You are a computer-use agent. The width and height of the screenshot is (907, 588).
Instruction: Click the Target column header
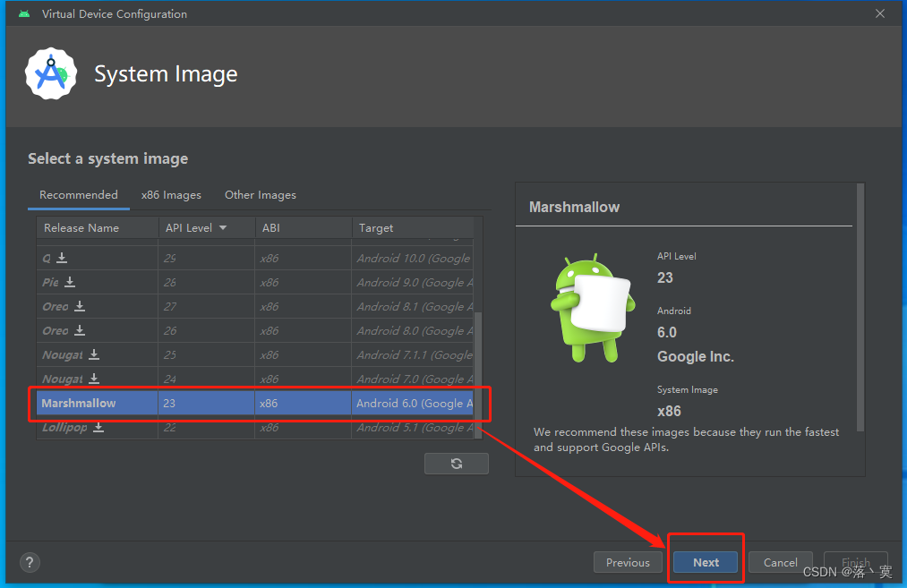pyautogui.click(x=413, y=228)
